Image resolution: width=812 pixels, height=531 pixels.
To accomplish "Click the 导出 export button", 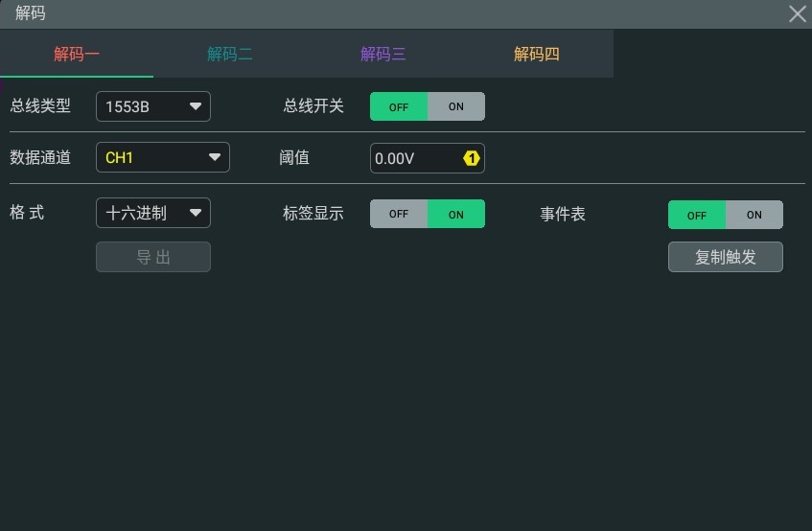I will (x=153, y=257).
